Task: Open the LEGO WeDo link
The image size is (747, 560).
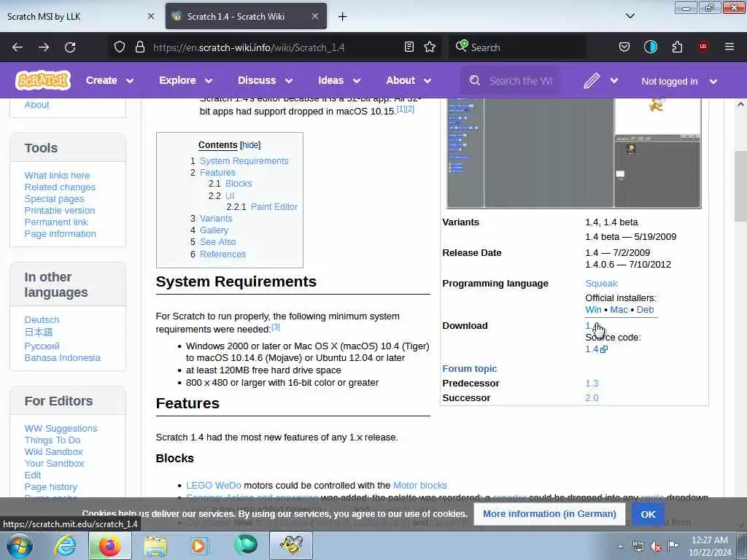Action: 214,485
